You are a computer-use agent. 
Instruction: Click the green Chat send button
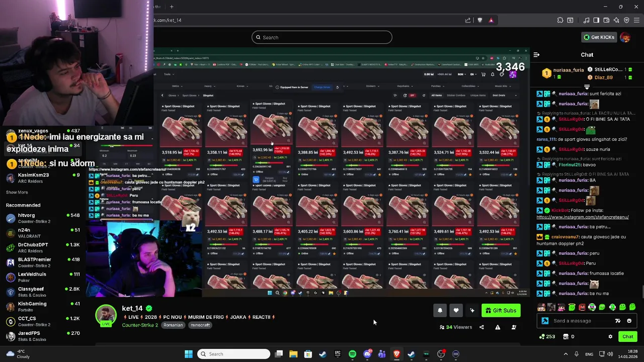coord(627,336)
